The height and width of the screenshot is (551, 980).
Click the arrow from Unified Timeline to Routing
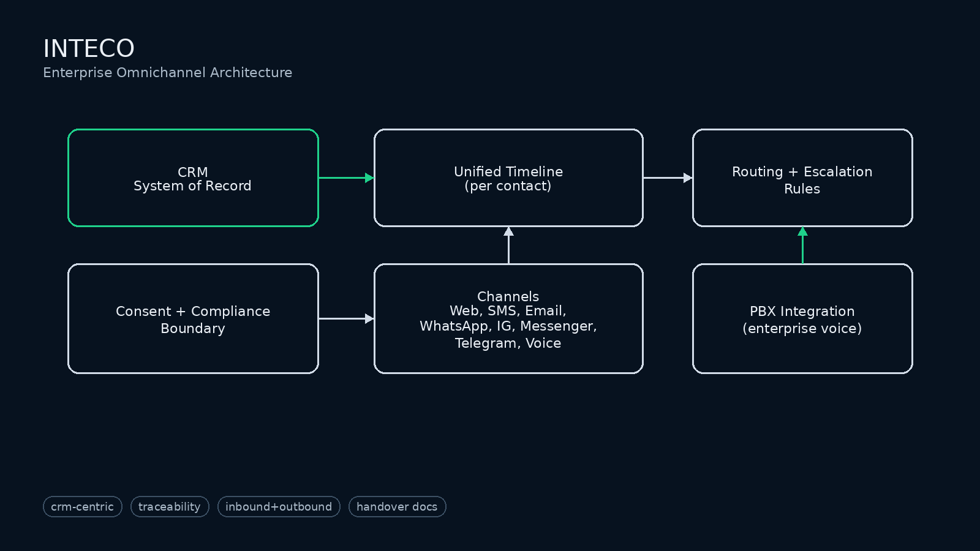[x=667, y=178]
